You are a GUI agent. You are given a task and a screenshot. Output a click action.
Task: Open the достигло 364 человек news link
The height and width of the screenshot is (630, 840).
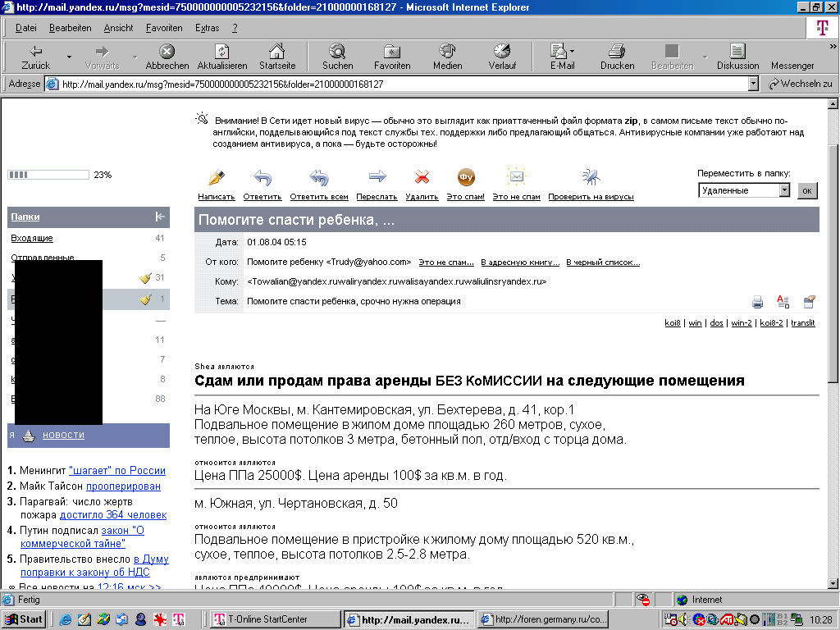tap(113, 515)
